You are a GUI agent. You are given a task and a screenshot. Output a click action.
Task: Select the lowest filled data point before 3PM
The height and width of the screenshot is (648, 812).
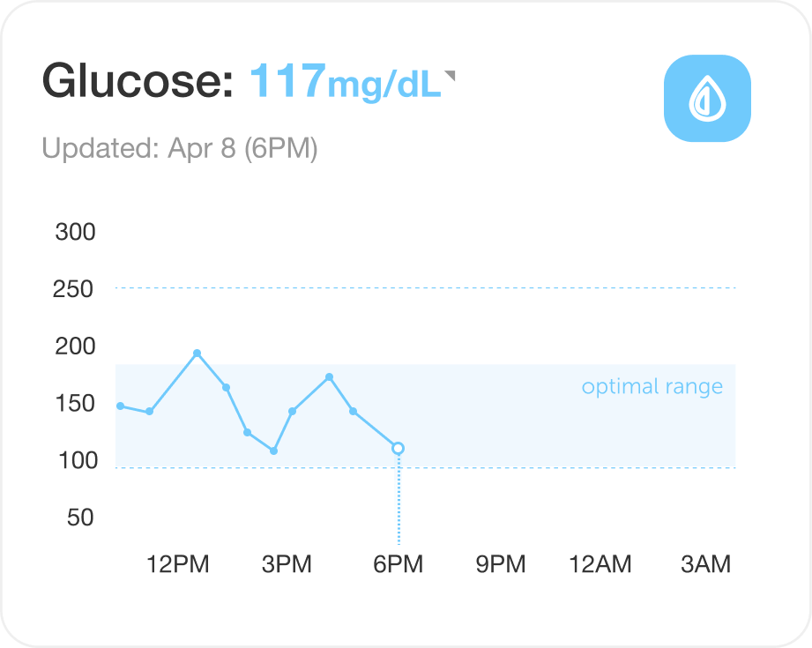pos(274,451)
